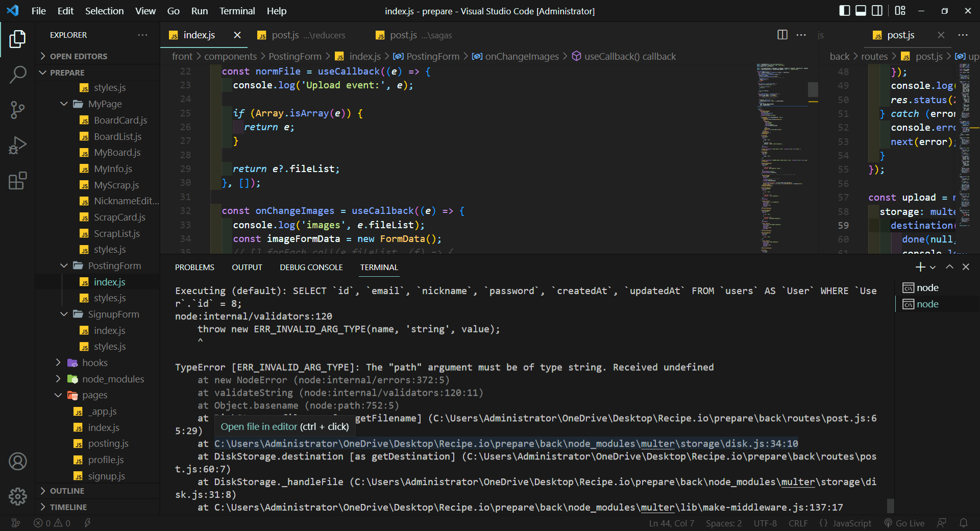This screenshot has height=531, width=980.
Task: Open notifications bell in status bar
Action: pyautogui.click(x=963, y=523)
